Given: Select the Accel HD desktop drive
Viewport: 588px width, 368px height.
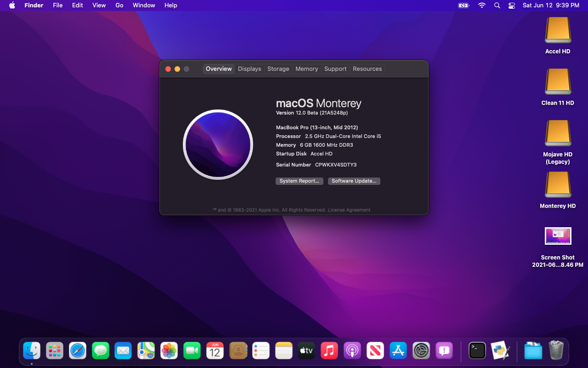Looking at the screenshot, I should pyautogui.click(x=558, y=30).
